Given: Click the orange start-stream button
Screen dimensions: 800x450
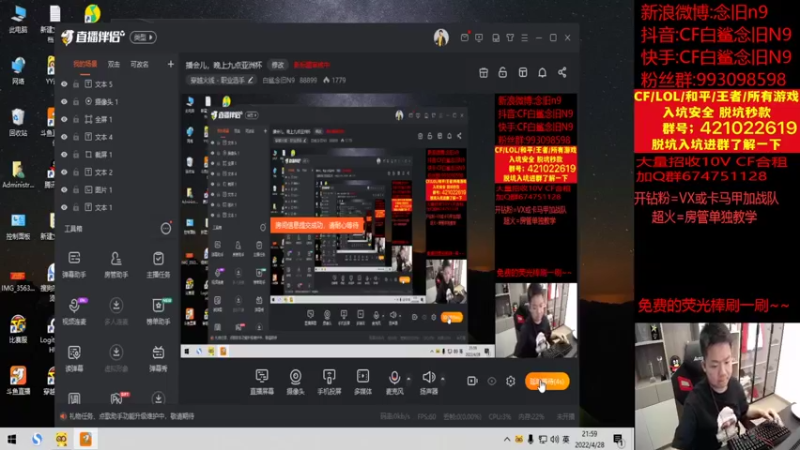Looking at the screenshot, I should 547,381.
